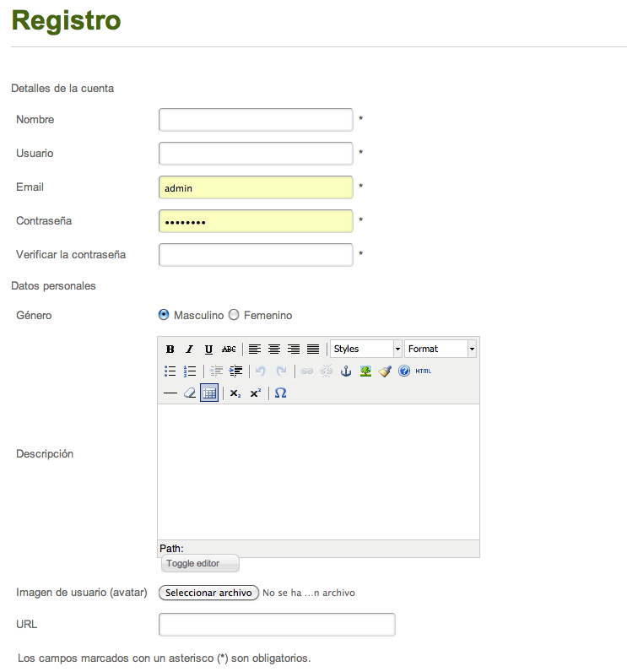This screenshot has height=672, width=627.
Task: Open the Format dropdown
Action: [x=441, y=349]
